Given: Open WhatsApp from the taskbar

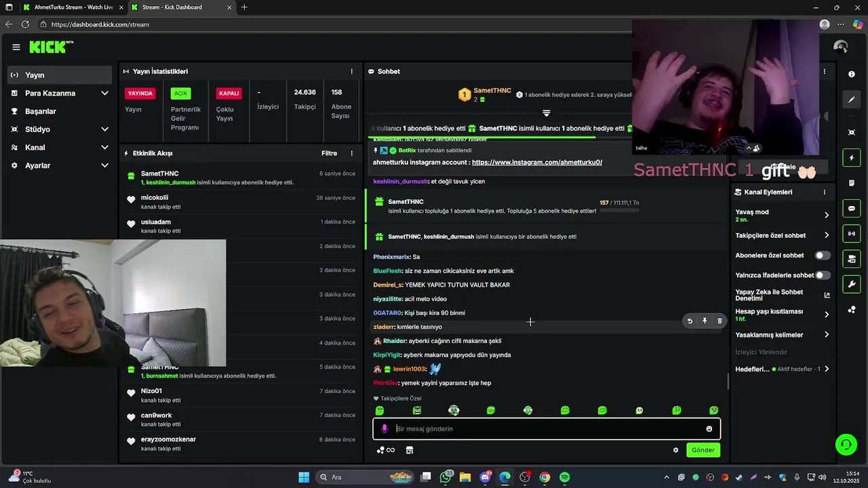Looking at the screenshot, I should click(x=446, y=477).
